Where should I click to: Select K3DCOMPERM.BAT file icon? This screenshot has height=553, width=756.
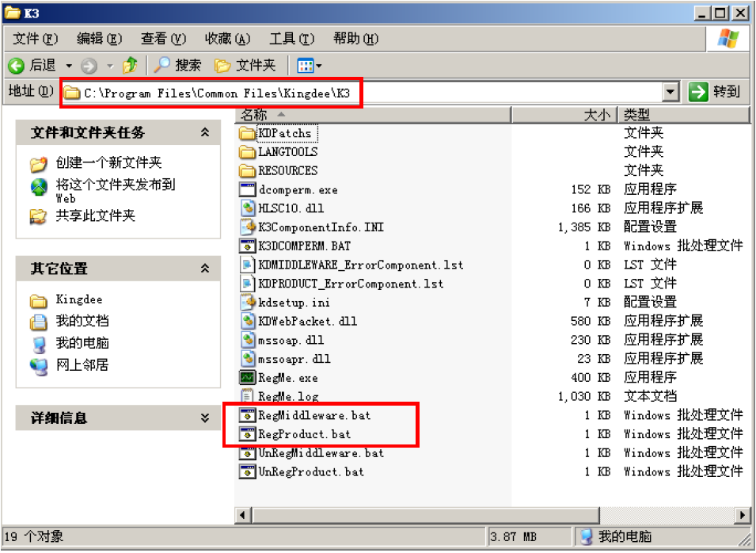[x=247, y=246]
